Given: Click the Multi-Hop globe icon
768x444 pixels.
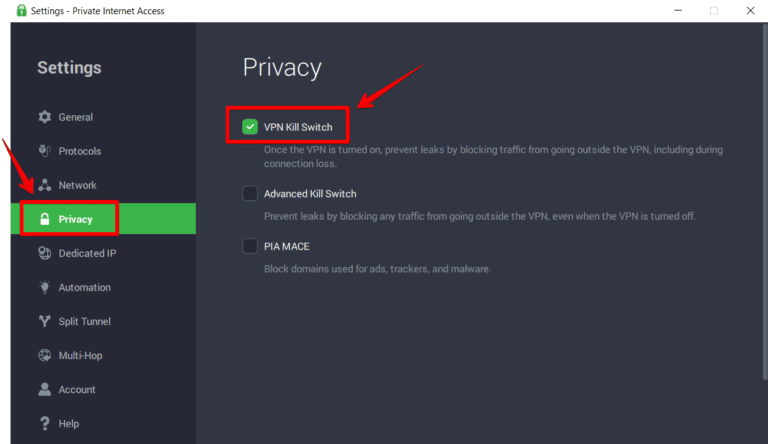Looking at the screenshot, I should pos(44,355).
